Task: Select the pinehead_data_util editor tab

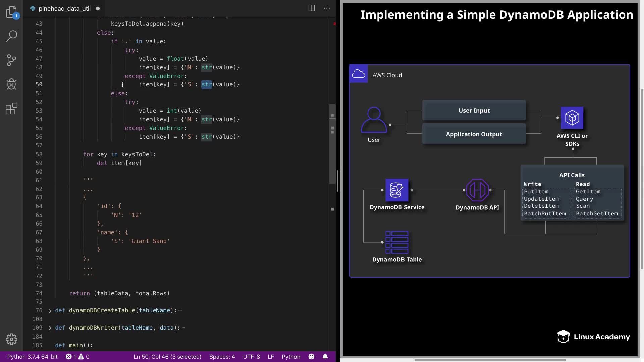Action: pos(64,8)
